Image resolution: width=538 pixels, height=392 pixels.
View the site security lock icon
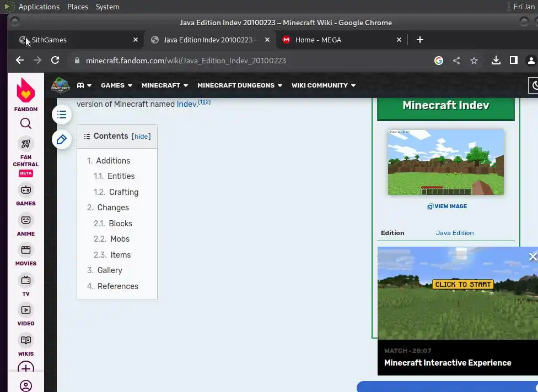click(x=77, y=61)
